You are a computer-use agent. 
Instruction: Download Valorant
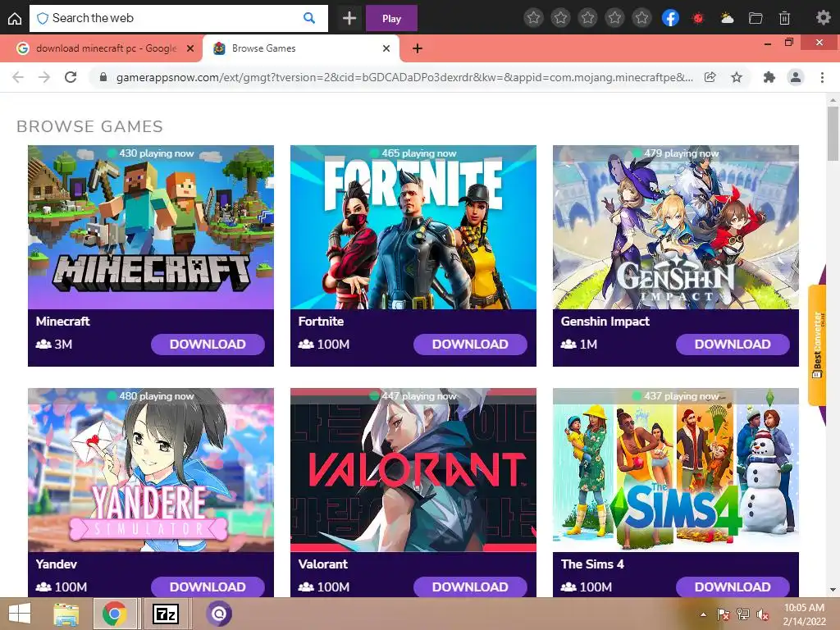point(470,587)
